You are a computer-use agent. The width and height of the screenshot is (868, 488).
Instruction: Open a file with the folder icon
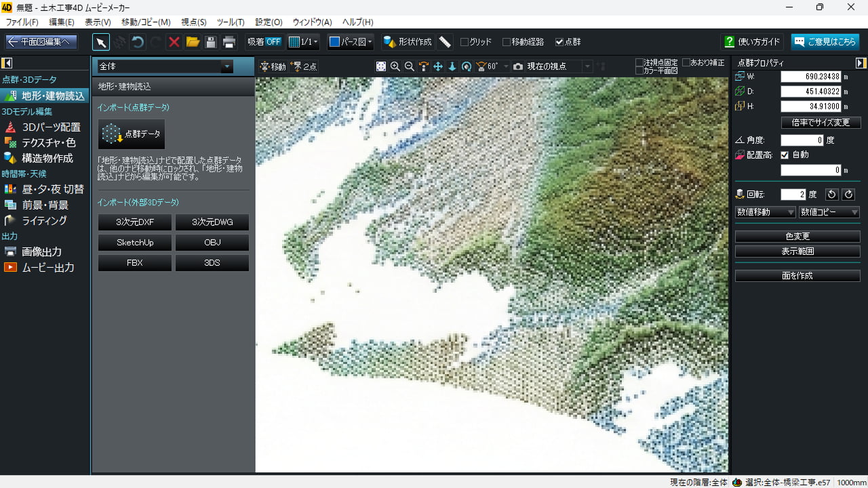tap(193, 42)
